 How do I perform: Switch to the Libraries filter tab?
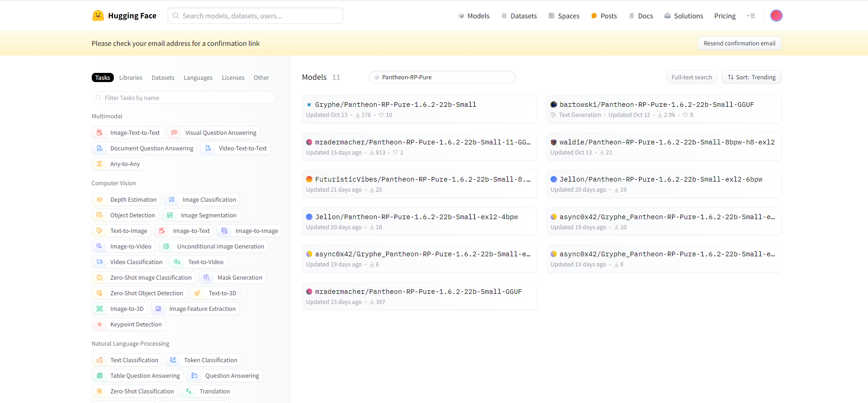tap(131, 77)
